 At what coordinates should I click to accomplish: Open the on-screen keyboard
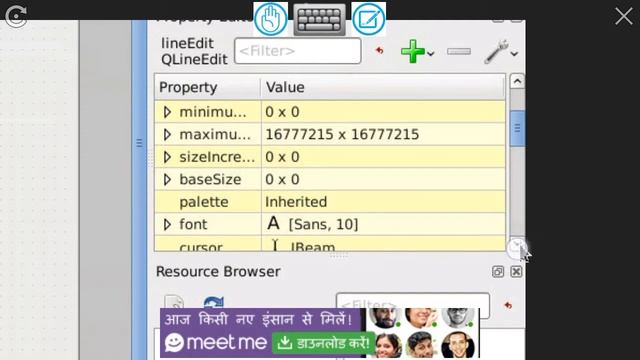click(x=320, y=19)
